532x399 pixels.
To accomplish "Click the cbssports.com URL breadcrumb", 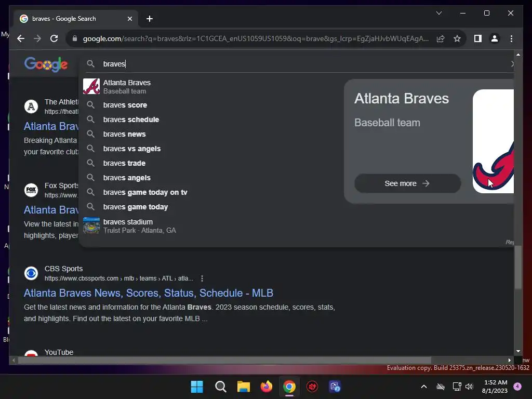I will click(119, 278).
